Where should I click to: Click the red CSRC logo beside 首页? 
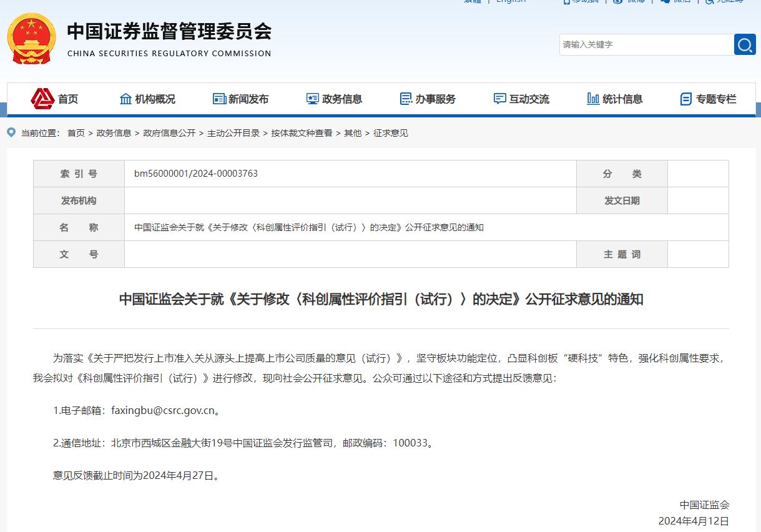coord(42,99)
